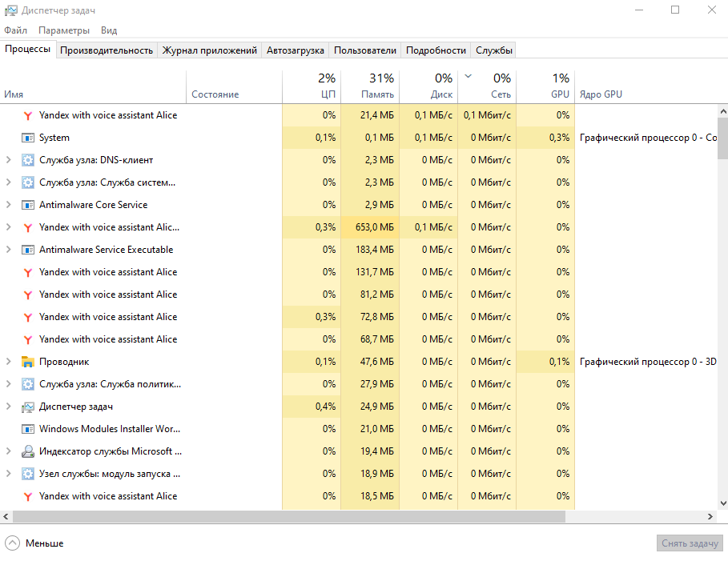Click Графический процессор 0 - 3D text
The height and width of the screenshot is (561, 728).
pyautogui.click(x=648, y=362)
